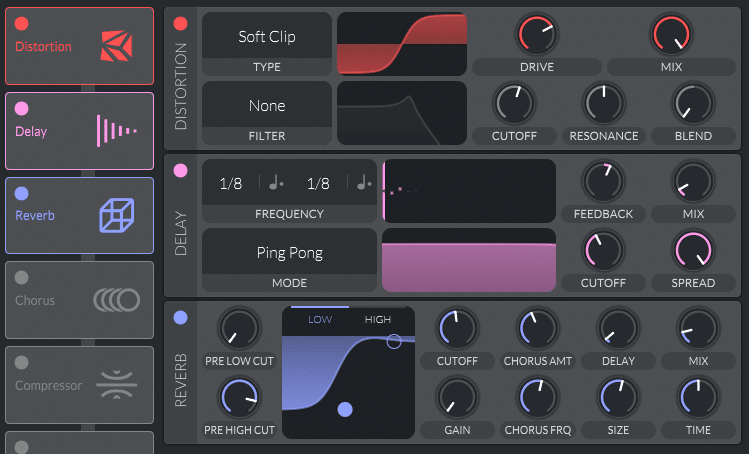
Task: Click the reverb CHORUS AMT knob
Action: (537, 329)
